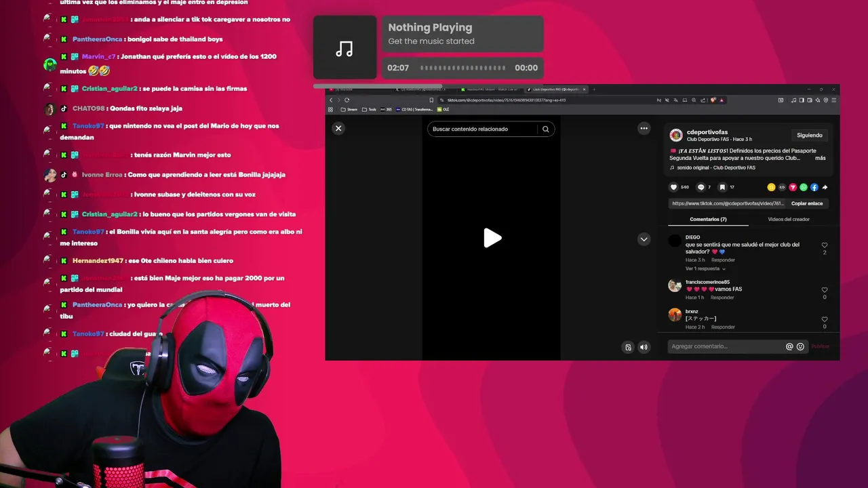This screenshot has height=488, width=868.
Task: Click the pink send-to-friends icon
Action: [x=793, y=187]
